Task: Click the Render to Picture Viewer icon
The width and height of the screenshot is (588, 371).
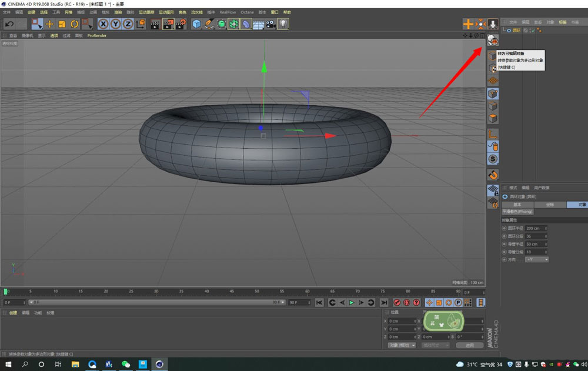Action: pyautogui.click(x=168, y=24)
